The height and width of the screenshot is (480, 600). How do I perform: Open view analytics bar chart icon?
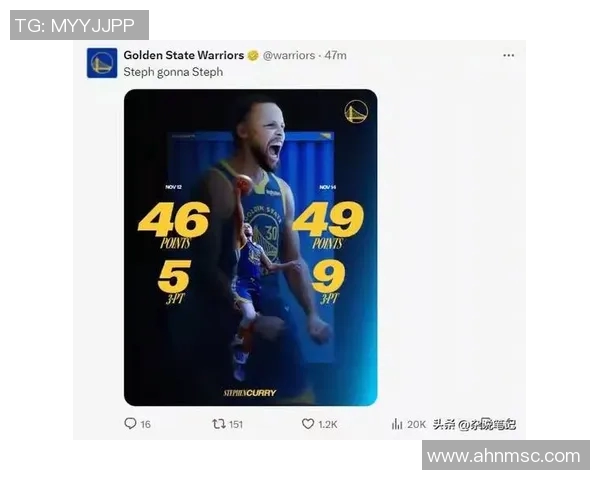pos(397,424)
